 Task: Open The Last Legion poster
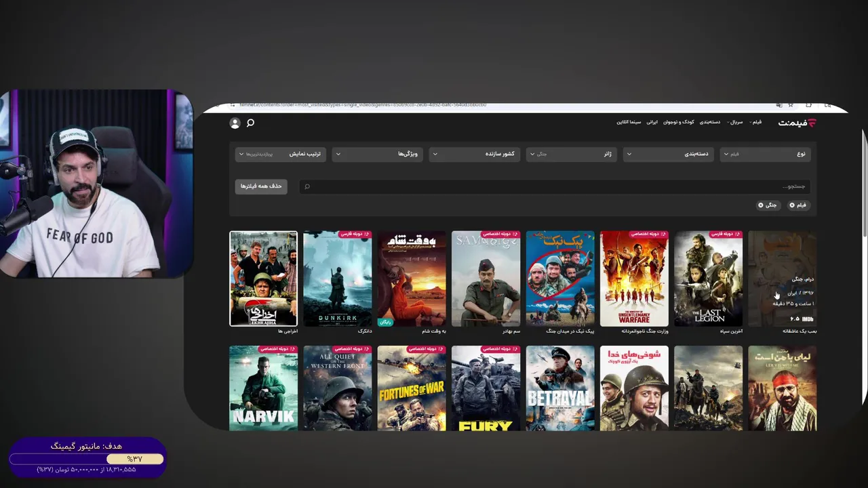pos(709,279)
